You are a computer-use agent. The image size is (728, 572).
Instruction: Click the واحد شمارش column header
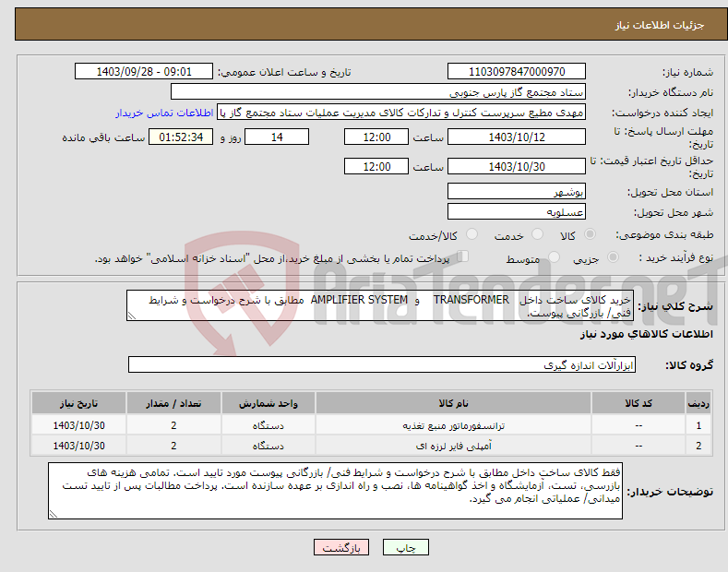(x=269, y=403)
